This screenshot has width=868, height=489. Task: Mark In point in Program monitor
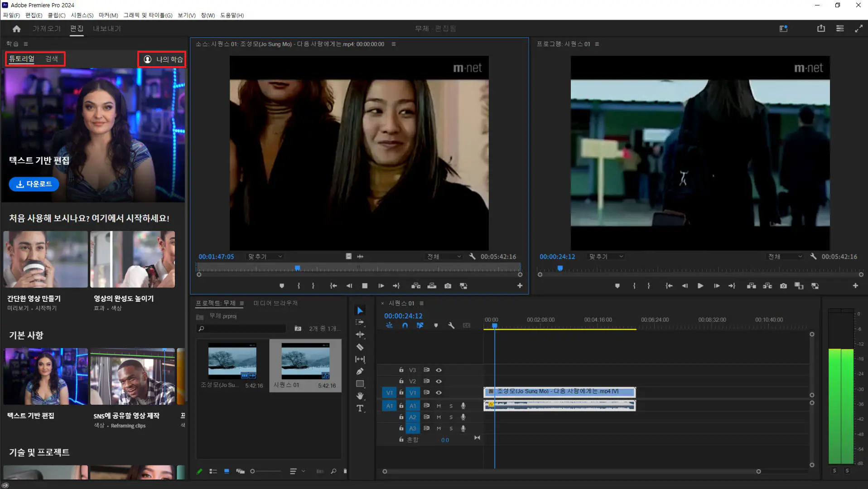tap(634, 286)
